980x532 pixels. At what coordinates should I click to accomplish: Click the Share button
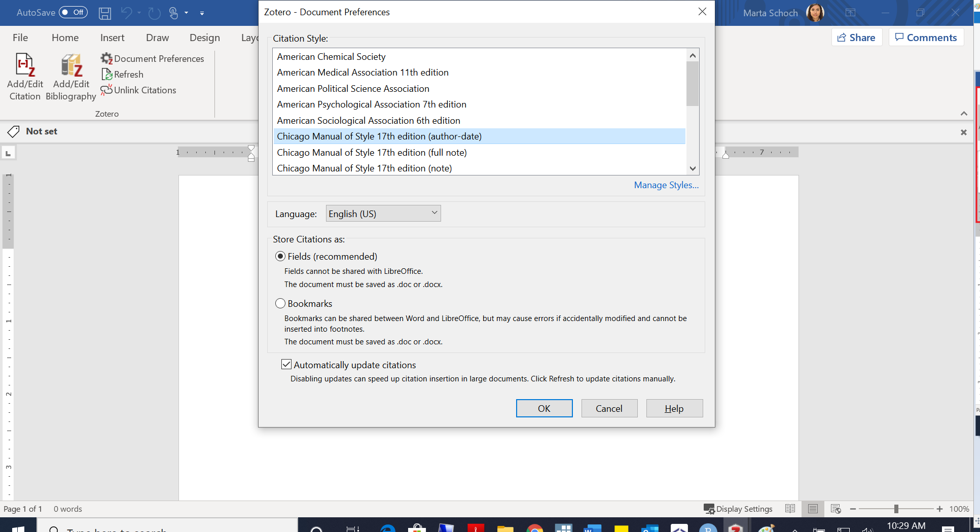click(x=857, y=38)
